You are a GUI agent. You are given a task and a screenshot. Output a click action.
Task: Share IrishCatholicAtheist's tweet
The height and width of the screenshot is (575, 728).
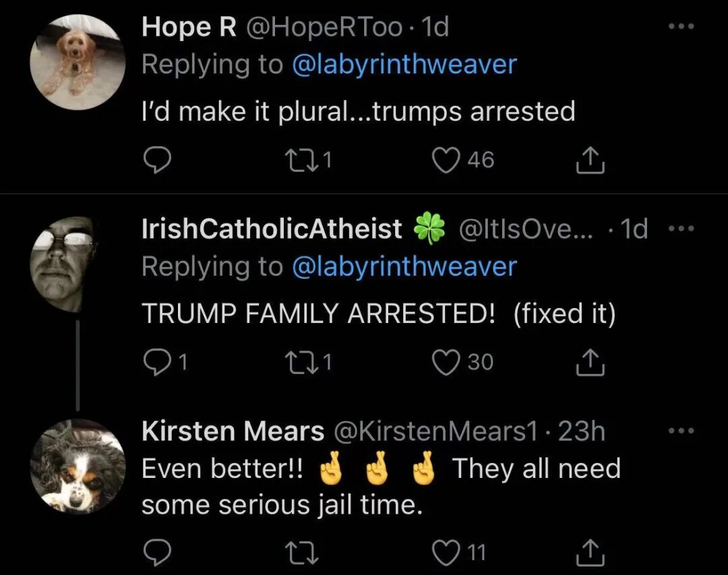[x=590, y=362]
